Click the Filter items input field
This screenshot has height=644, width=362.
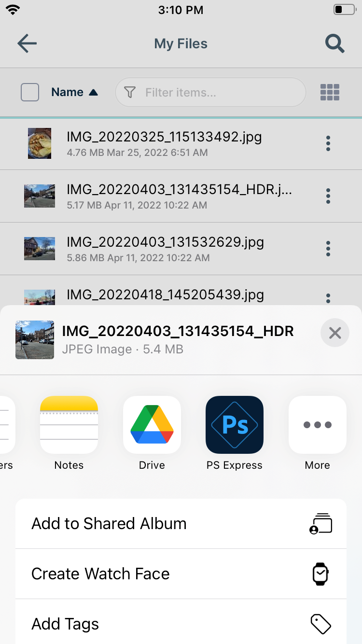point(217,92)
